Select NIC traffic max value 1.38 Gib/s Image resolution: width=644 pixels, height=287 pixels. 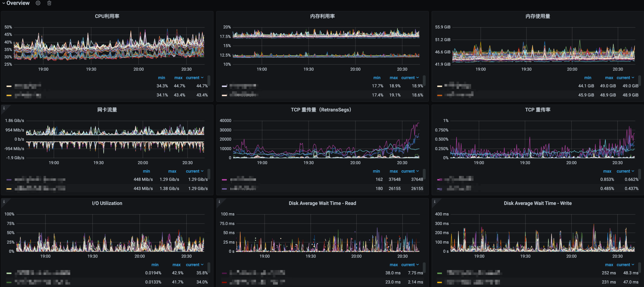169,189
